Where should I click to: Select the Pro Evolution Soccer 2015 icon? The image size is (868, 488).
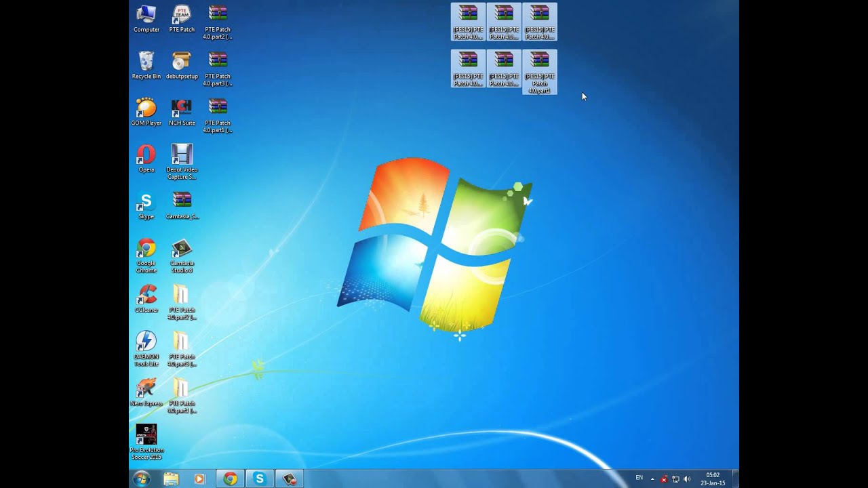pos(146,443)
